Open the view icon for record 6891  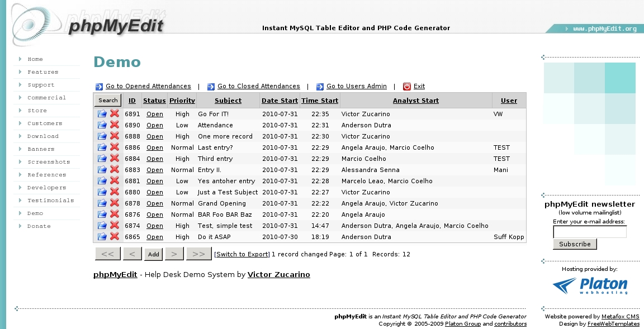click(x=102, y=113)
